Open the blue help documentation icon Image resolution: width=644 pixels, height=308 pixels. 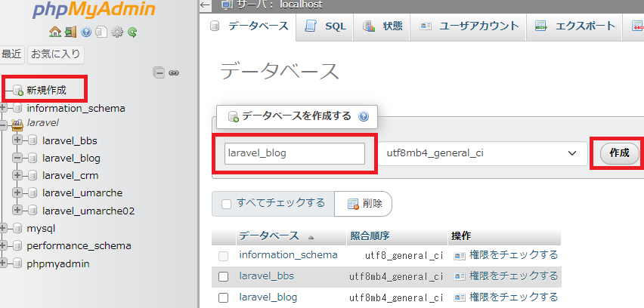point(86,32)
